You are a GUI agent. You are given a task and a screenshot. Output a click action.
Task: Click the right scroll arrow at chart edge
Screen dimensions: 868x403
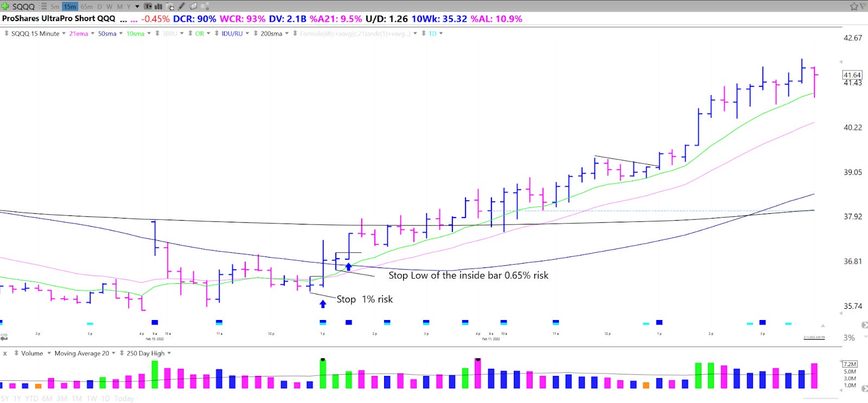[x=864, y=324]
